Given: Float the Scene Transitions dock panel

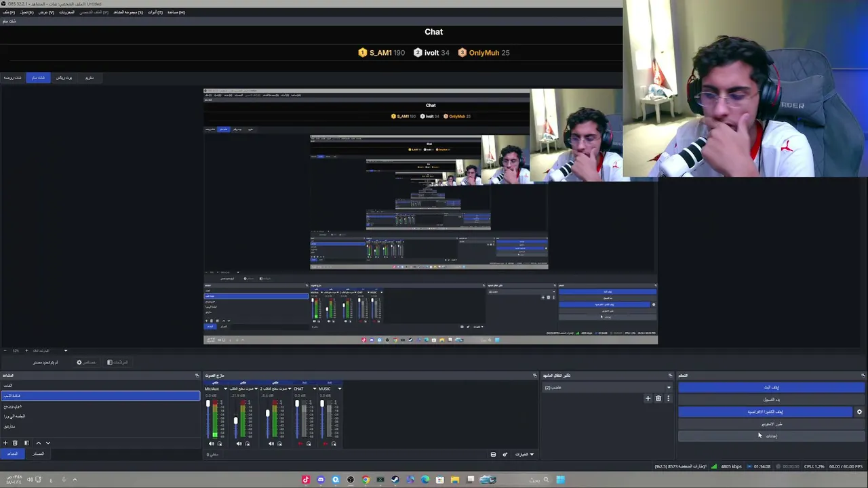Looking at the screenshot, I should [670, 375].
